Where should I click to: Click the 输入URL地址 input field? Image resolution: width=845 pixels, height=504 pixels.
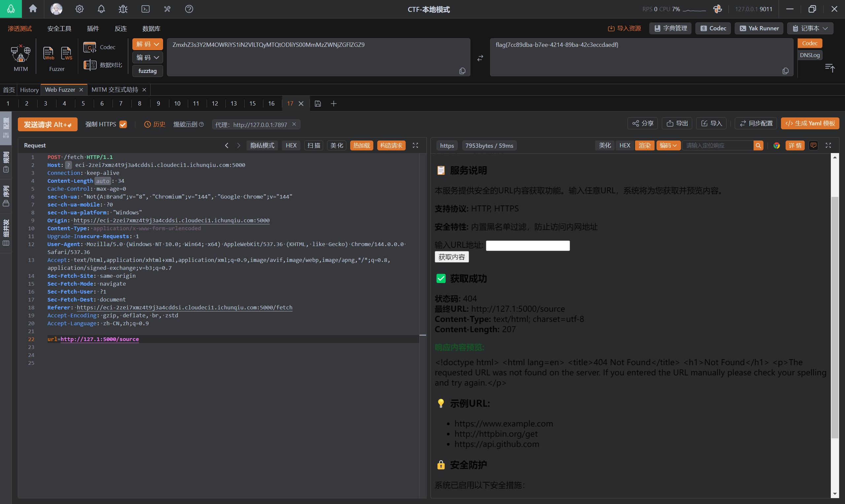(x=528, y=245)
